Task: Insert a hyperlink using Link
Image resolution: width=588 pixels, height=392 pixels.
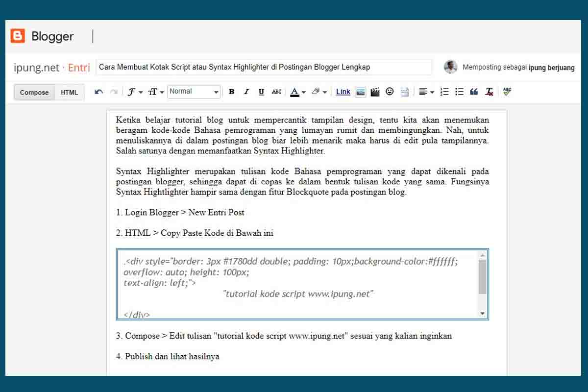Action: tap(343, 92)
